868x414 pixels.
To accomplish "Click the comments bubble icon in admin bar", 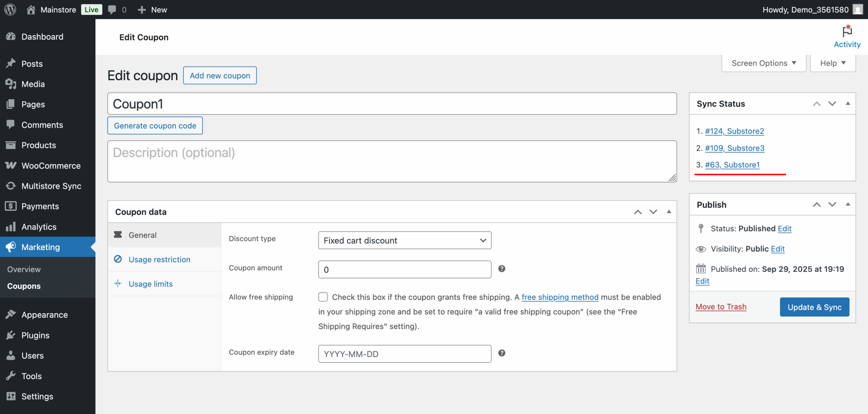I will [x=112, y=9].
